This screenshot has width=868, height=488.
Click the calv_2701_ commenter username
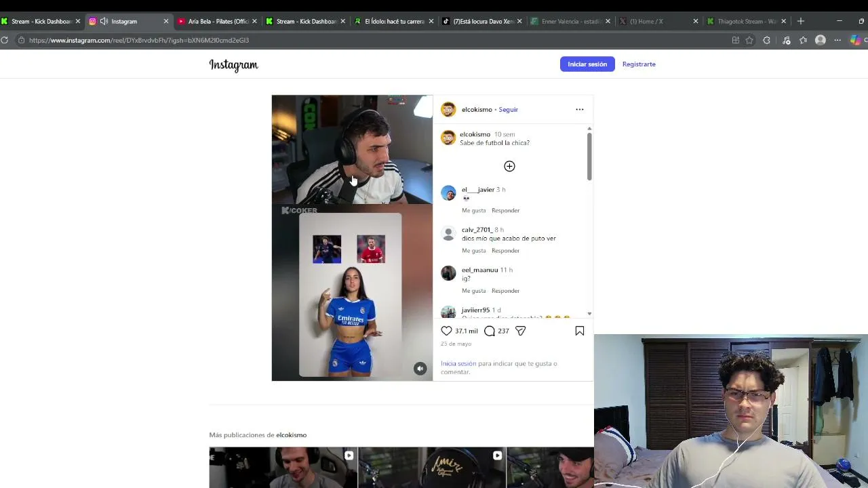477,229
